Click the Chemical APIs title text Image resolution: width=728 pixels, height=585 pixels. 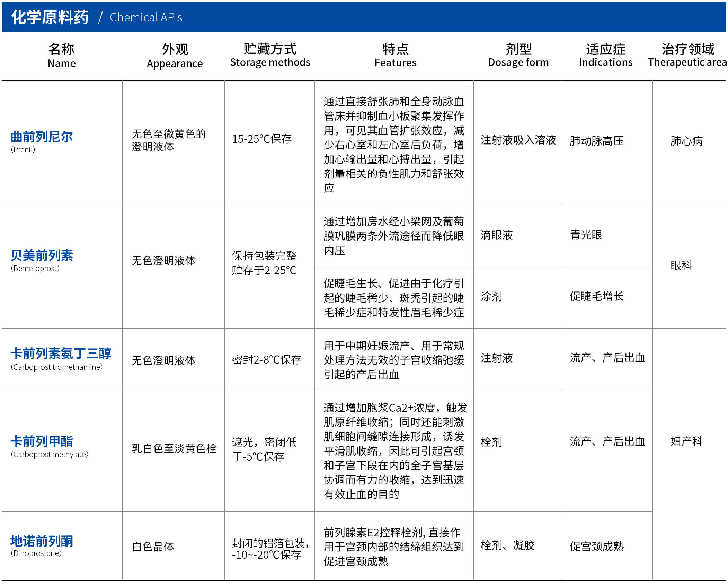click(146, 17)
